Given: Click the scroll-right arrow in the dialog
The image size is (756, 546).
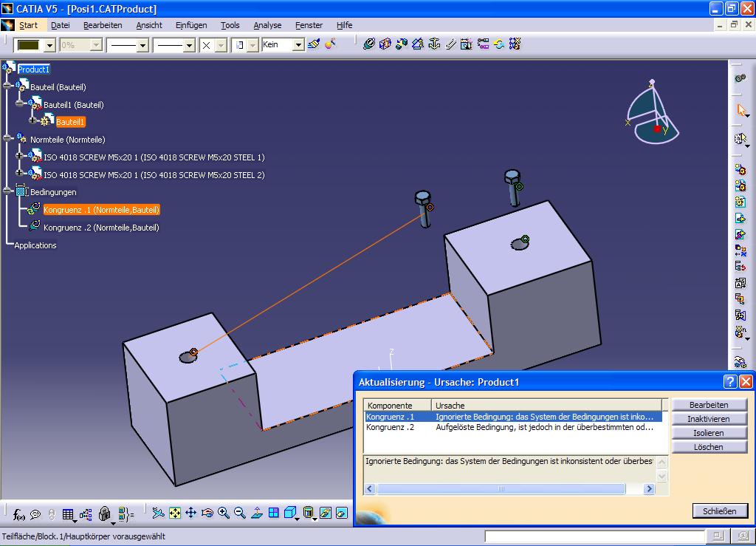Looking at the screenshot, I should click(649, 488).
